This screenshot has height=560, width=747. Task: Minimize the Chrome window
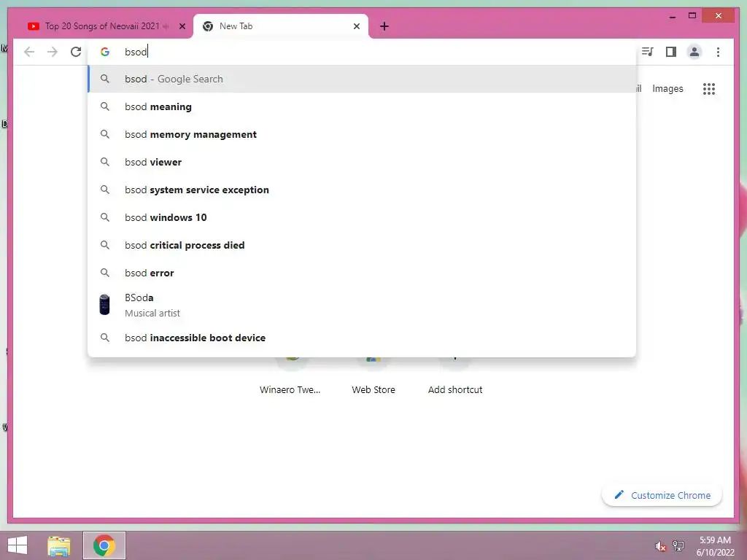672,16
